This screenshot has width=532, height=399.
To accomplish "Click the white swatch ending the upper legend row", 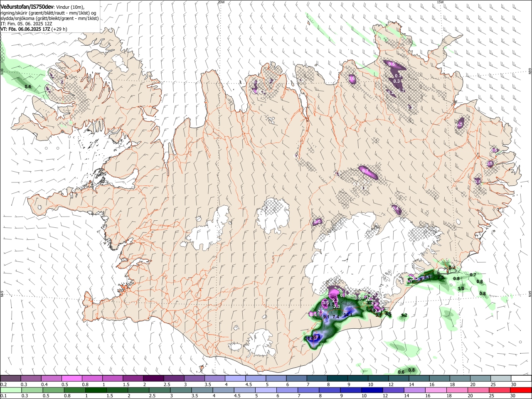I will (521, 378).
